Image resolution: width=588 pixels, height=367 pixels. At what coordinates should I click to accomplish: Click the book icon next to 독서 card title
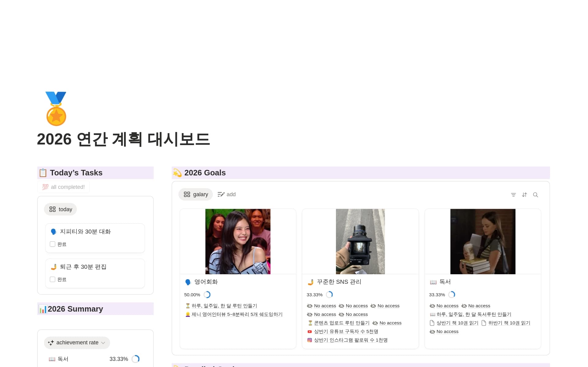(433, 282)
